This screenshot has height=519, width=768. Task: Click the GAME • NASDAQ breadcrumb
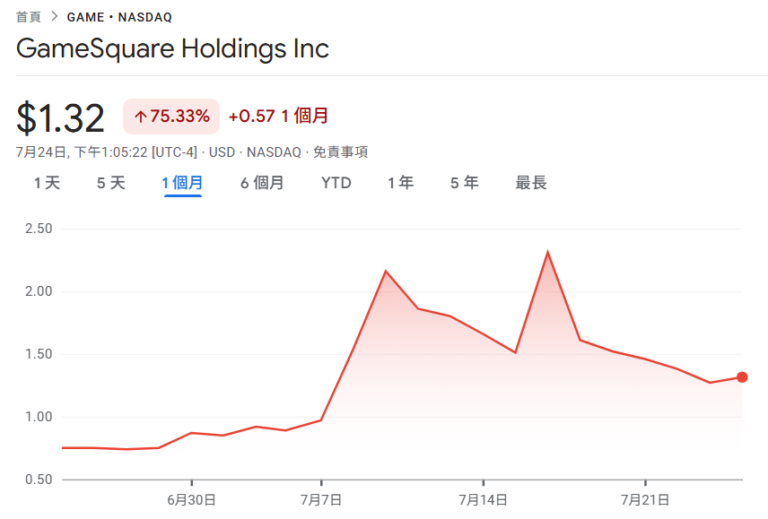coord(119,17)
